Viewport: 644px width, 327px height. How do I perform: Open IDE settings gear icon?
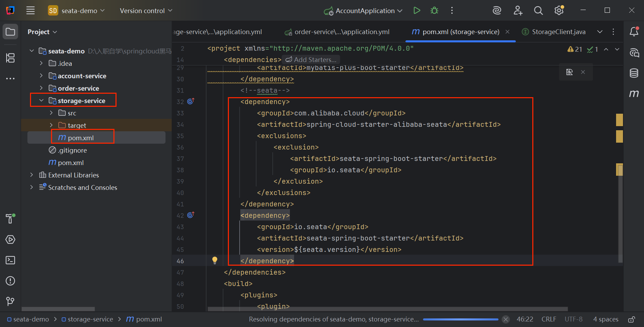559,11
